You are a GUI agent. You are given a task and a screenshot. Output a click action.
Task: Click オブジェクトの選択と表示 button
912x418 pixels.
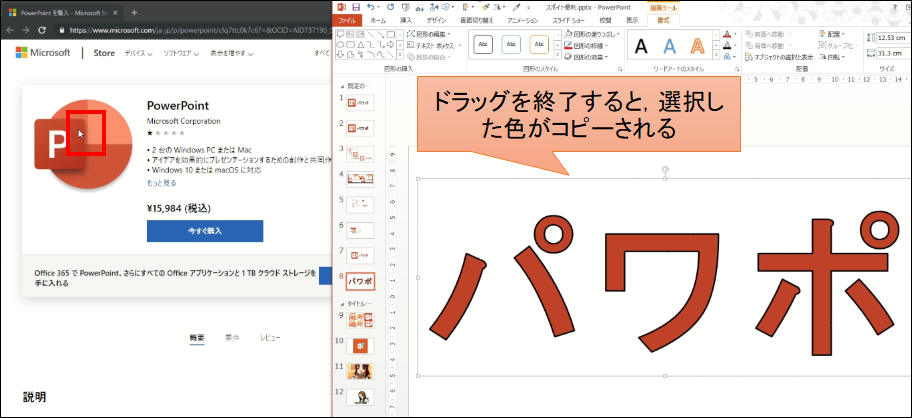click(x=779, y=57)
